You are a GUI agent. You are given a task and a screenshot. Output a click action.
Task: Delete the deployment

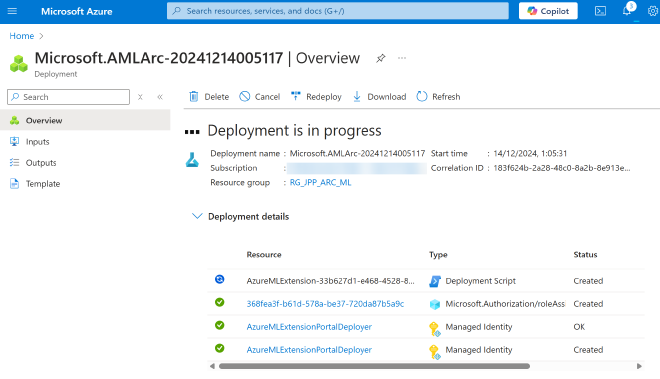[209, 96]
